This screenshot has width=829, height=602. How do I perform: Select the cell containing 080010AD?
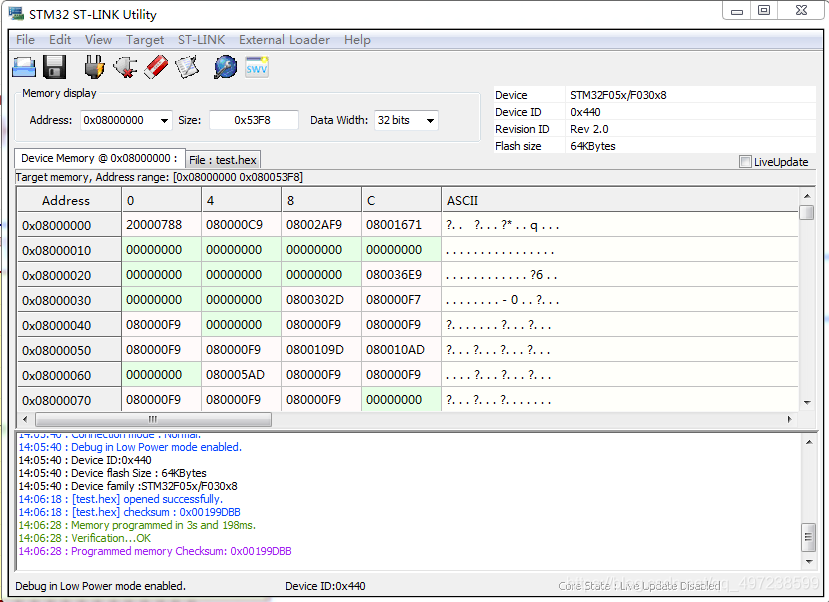pyautogui.click(x=401, y=350)
